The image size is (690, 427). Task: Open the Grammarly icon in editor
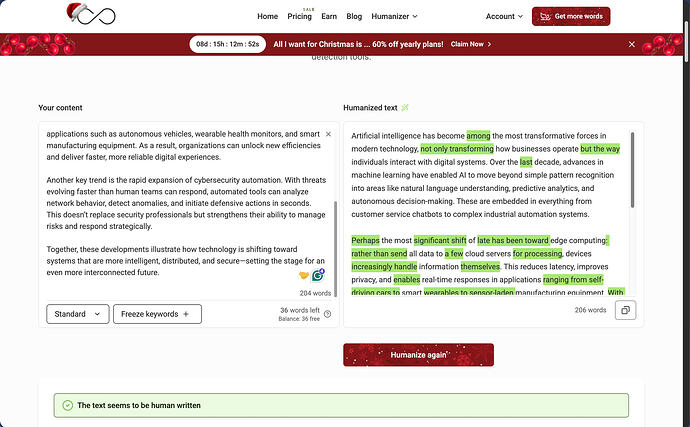click(318, 275)
